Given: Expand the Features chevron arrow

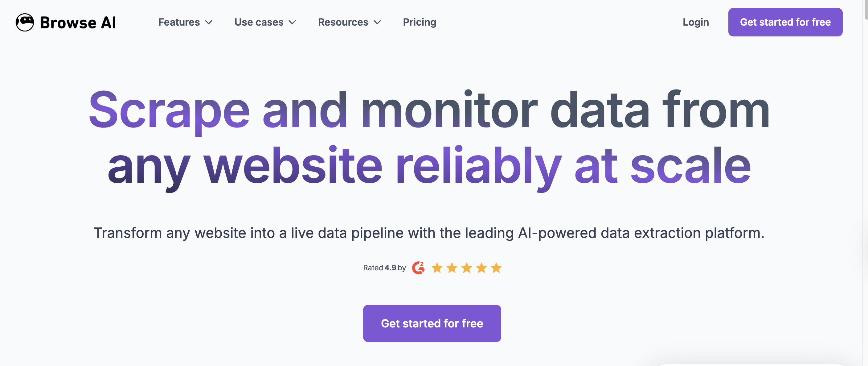Looking at the screenshot, I should (x=209, y=22).
